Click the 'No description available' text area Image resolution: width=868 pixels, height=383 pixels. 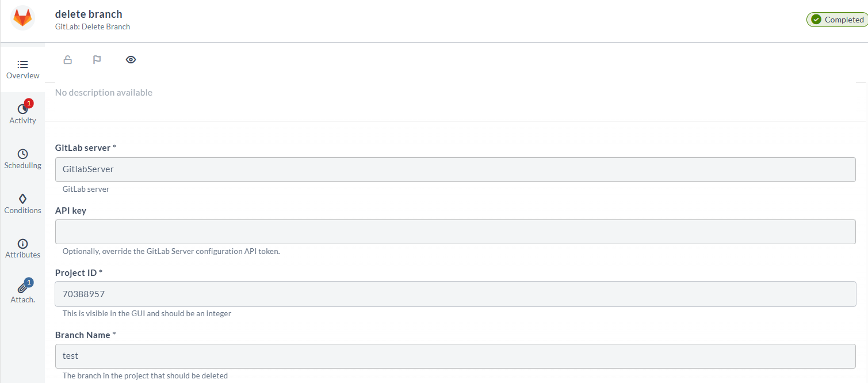pos(104,93)
